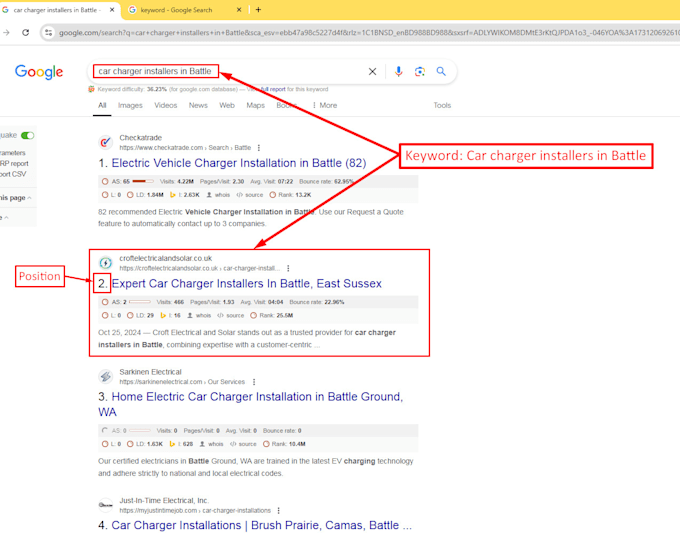680x533 pixels.
Task: Click the Rank: 10.4M value for Sarkinen
Action: pos(284,444)
